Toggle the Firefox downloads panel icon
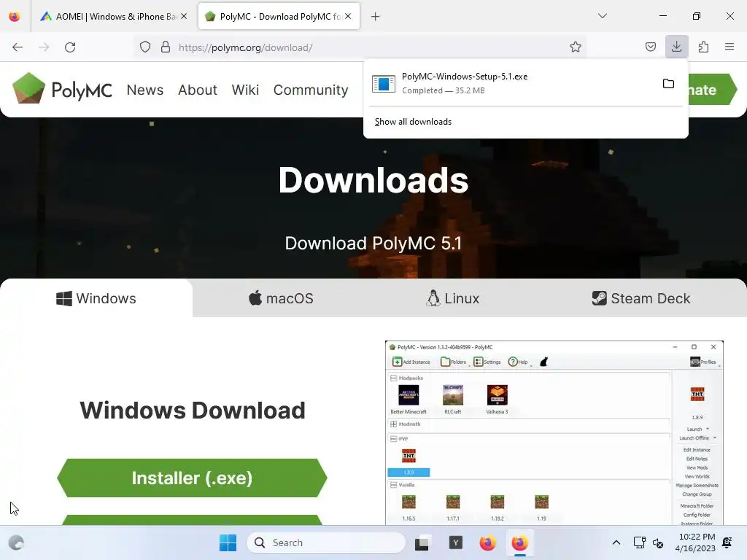Image resolution: width=747 pixels, height=560 pixels. (x=676, y=47)
